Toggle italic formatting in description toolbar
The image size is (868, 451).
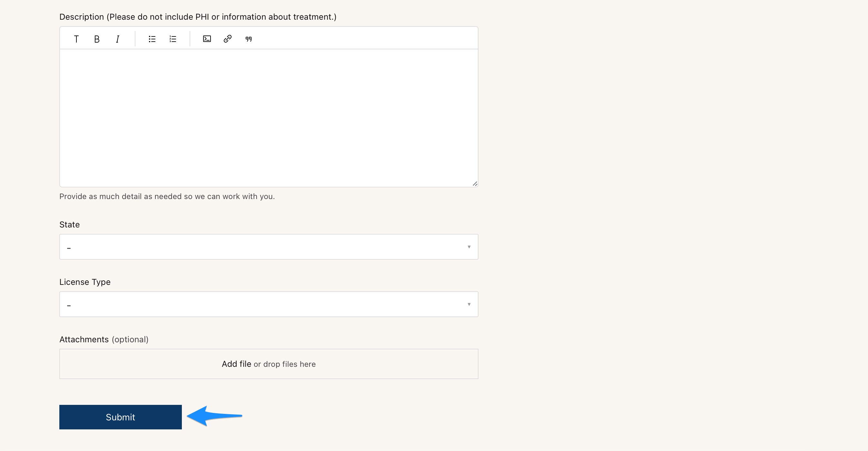tap(117, 39)
